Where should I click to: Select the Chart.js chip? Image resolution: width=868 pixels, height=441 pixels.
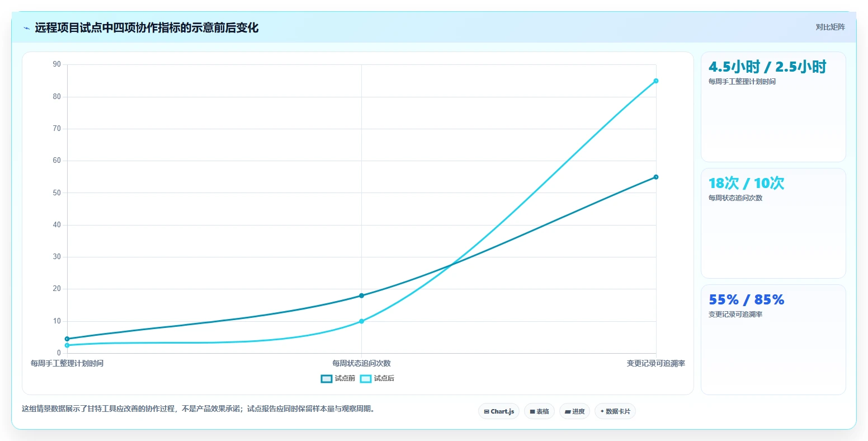tap(499, 411)
